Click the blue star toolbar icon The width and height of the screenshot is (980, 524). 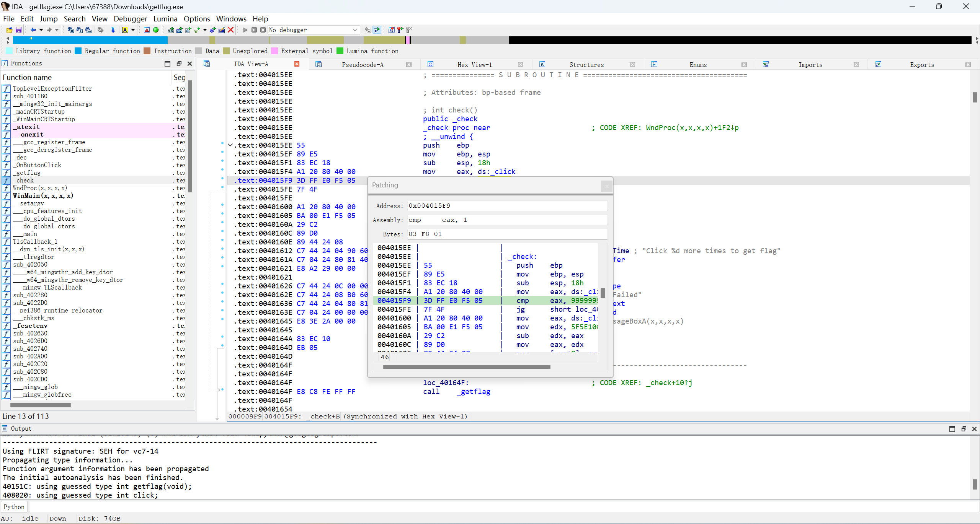point(213,30)
